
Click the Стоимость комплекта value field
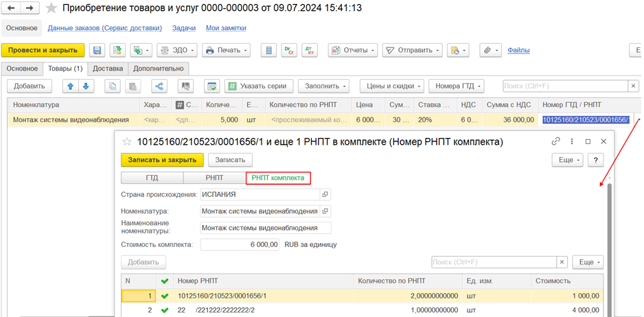click(x=240, y=245)
